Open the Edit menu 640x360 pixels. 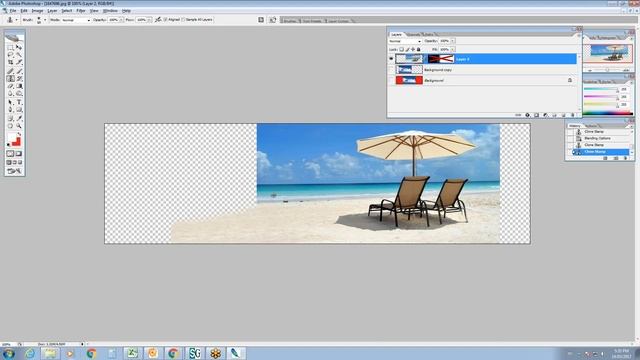24,11
